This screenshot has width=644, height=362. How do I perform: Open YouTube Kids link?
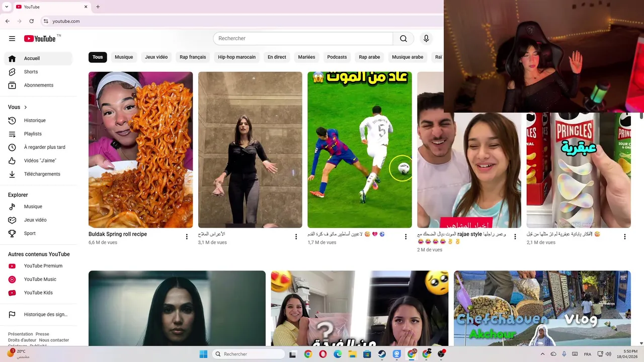point(38,293)
